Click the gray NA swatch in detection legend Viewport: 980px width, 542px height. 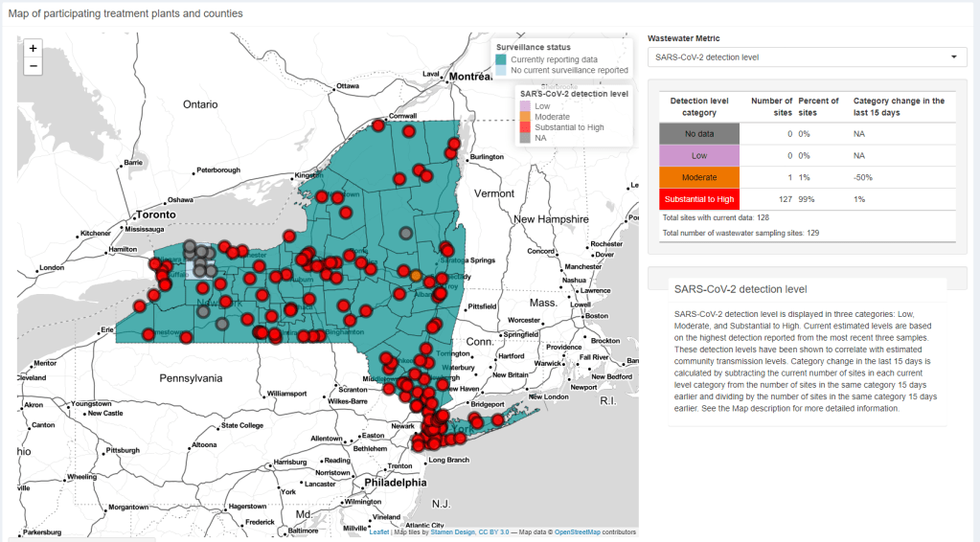[x=525, y=138]
